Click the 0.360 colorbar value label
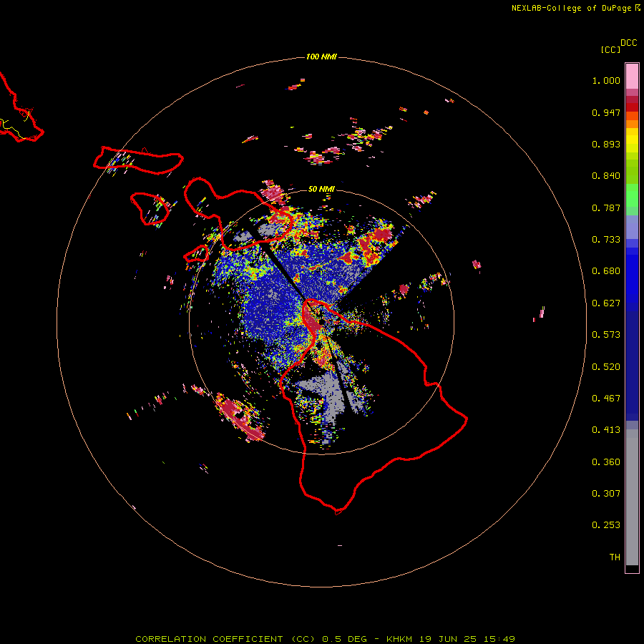 click(606, 462)
